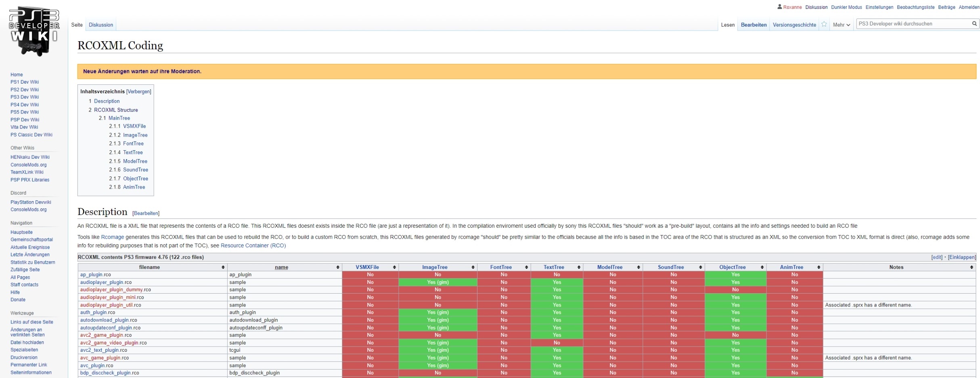
Task: Jump to ImageTree contents entry
Action: 135,135
